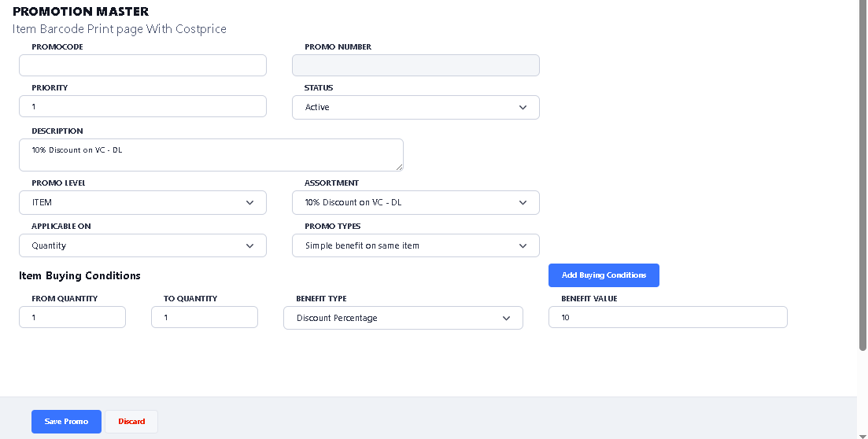Image resolution: width=868 pixels, height=439 pixels.
Task: Expand the Promo Level dropdown
Action: click(x=142, y=203)
